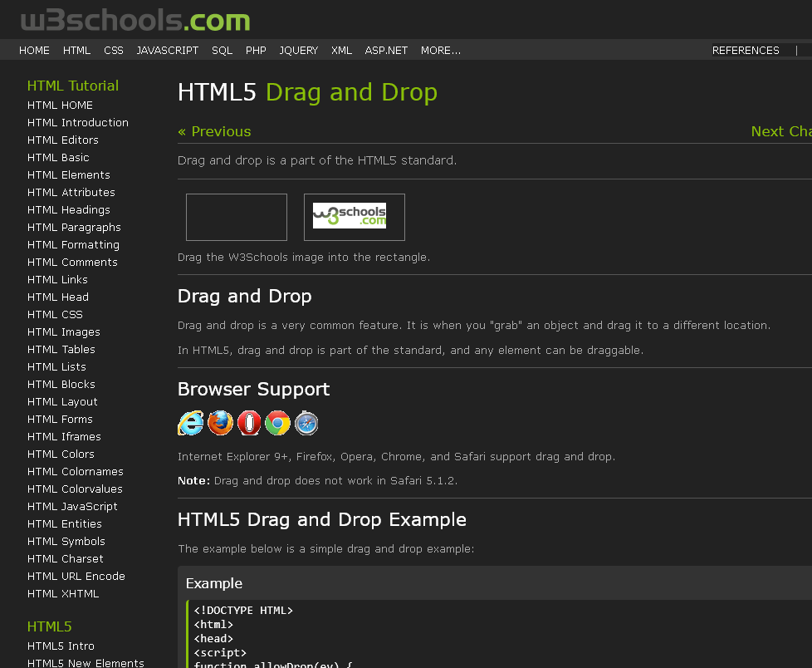This screenshot has height=668, width=812.
Task: Select the PHP menu item
Action: pos(256,51)
